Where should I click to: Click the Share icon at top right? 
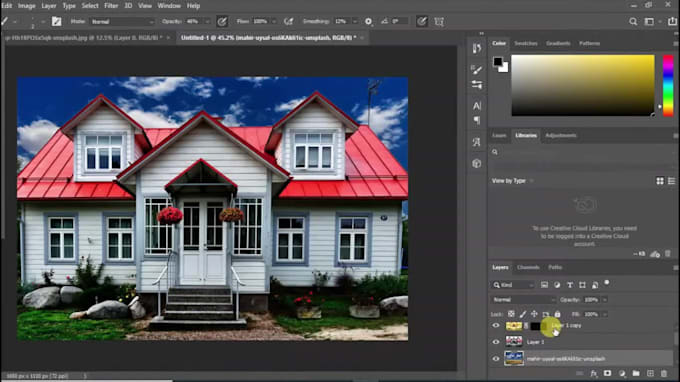click(x=672, y=21)
